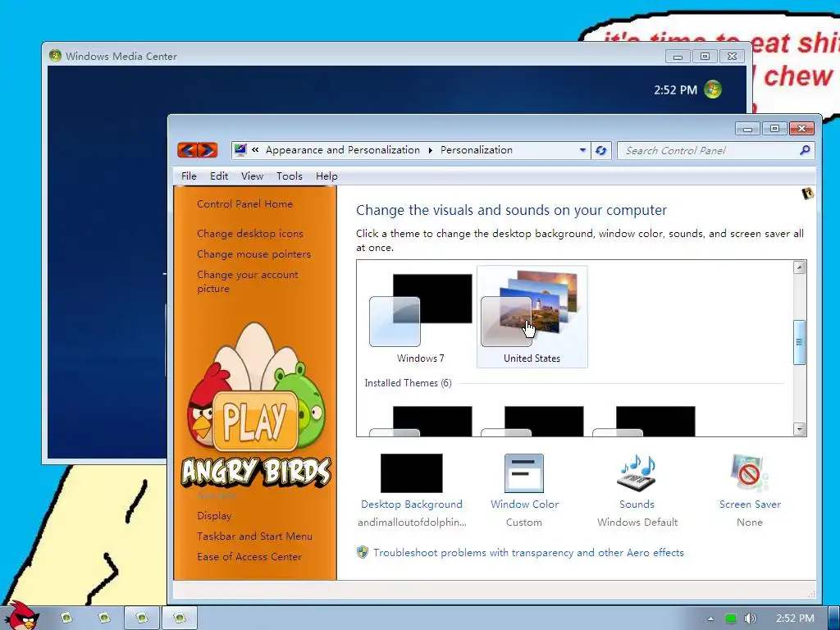The height and width of the screenshot is (630, 840).
Task: Open the File menu
Action: point(189,176)
